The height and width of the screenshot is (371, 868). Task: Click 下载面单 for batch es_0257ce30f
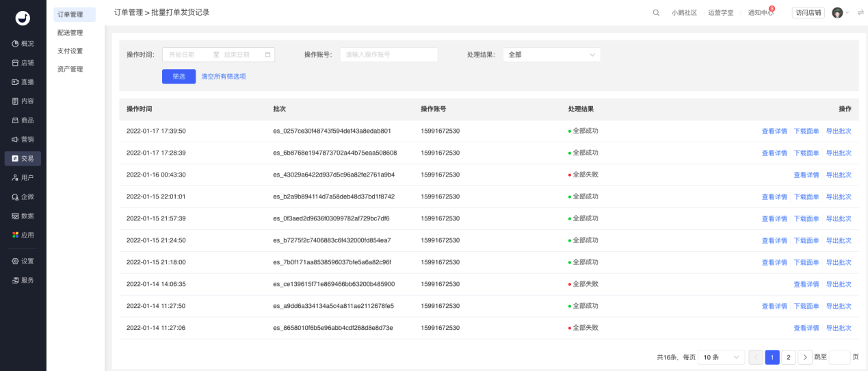tap(806, 131)
